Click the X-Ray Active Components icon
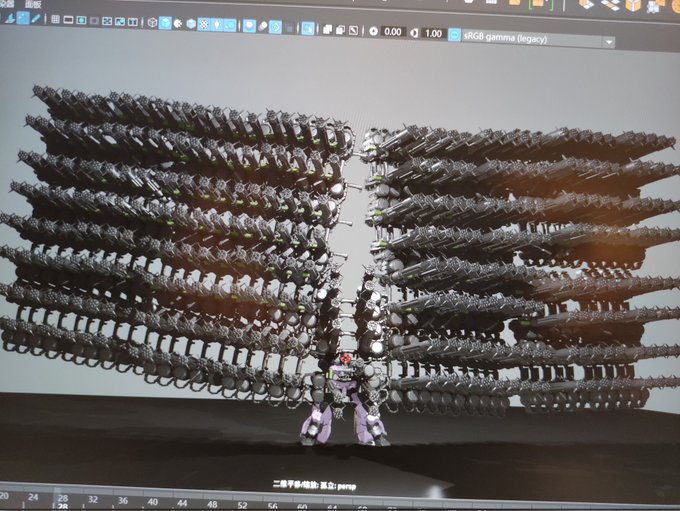The height and width of the screenshot is (511, 680). coord(340,30)
